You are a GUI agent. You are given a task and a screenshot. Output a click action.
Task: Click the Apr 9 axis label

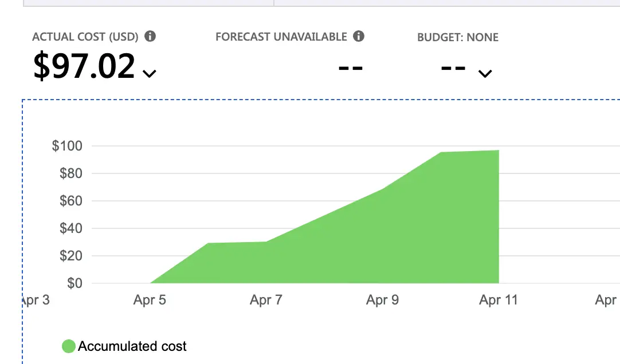click(382, 300)
